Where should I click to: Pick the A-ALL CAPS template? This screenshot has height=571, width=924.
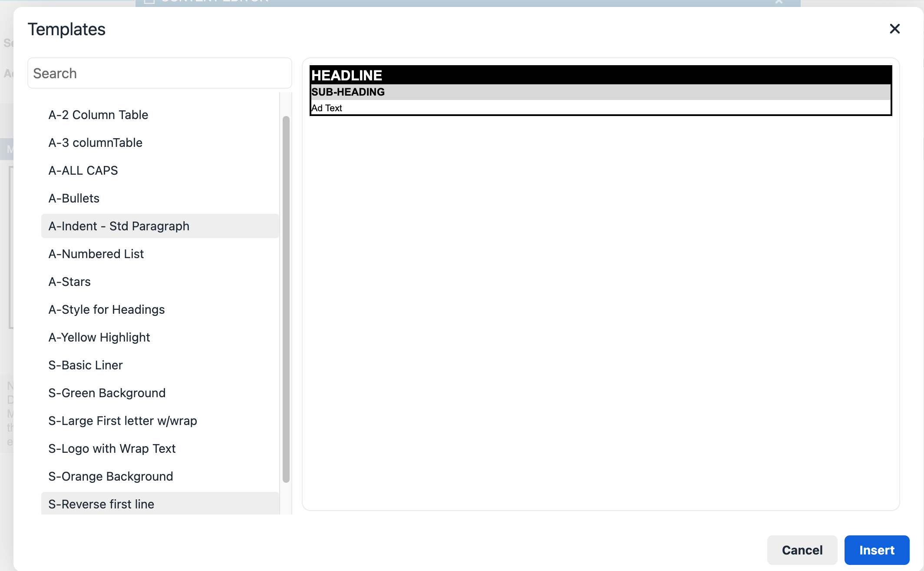tap(83, 170)
